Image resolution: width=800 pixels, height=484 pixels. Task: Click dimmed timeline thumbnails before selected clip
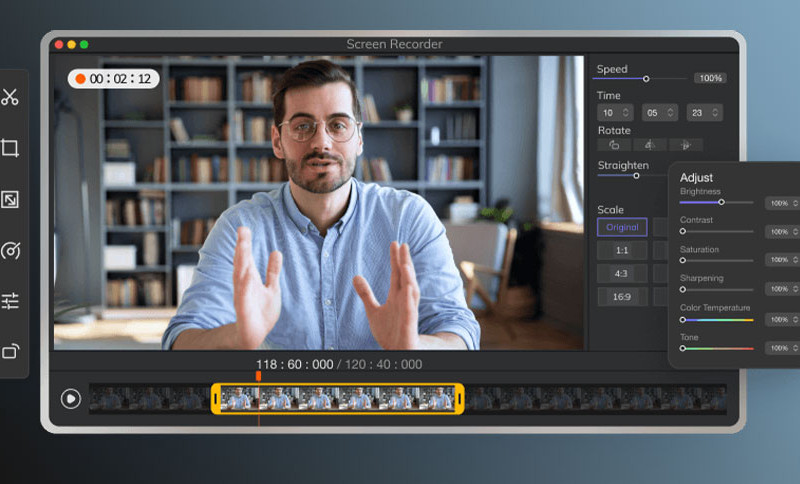tap(150, 398)
